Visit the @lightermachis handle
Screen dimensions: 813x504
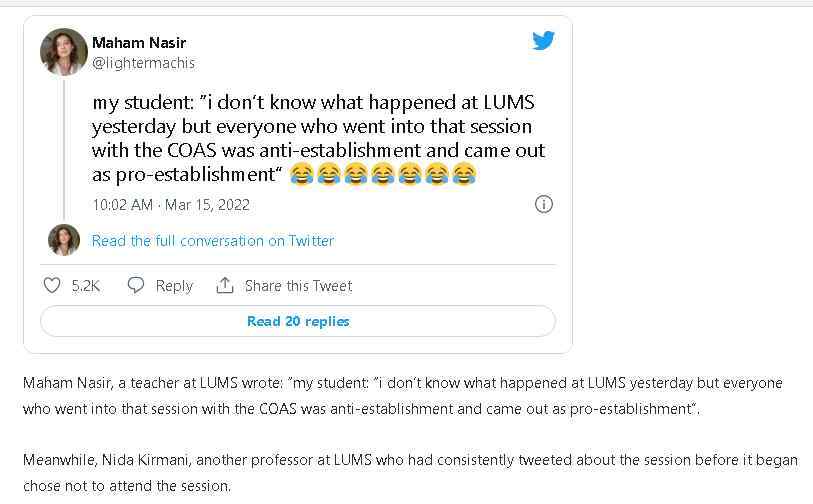143,63
